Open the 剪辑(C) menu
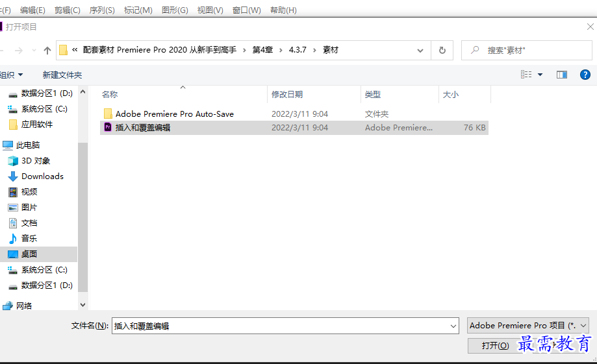Viewport: 597px width, 364px height. click(68, 10)
